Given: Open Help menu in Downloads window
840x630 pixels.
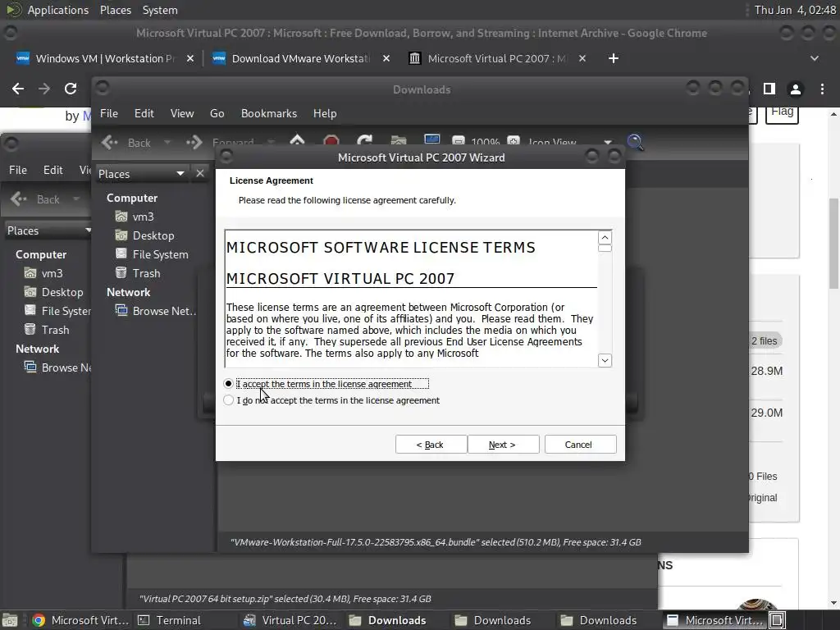Looking at the screenshot, I should tap(325, 113).
